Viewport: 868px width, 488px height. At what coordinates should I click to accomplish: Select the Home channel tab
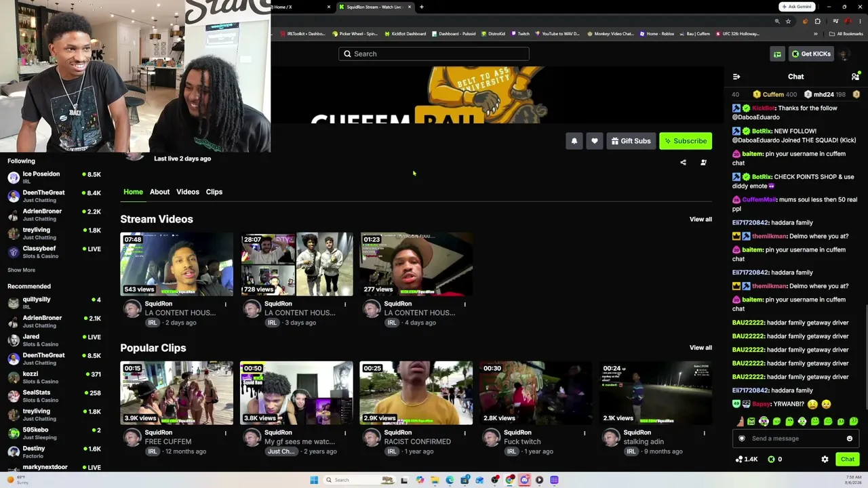pos(133,192)
